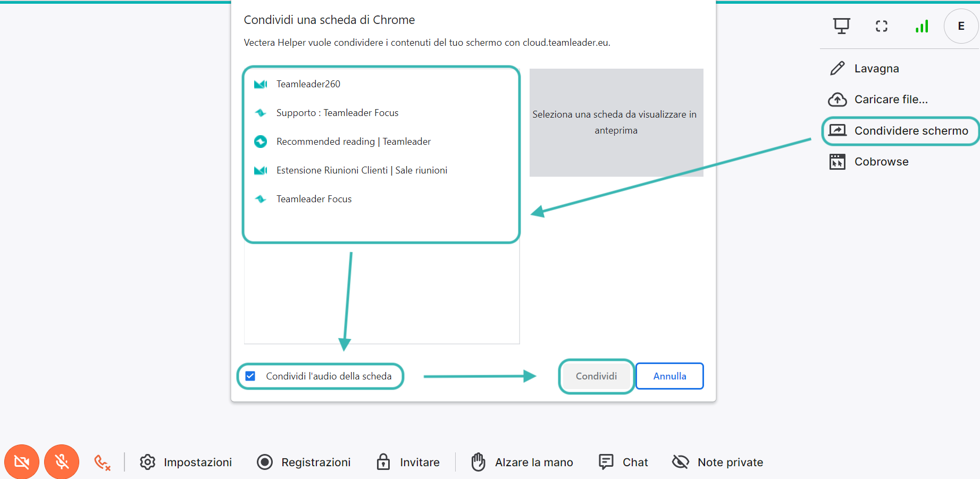Click the grey tab preview area
Viewport: 980px width, 479px height.
(616, 122)
